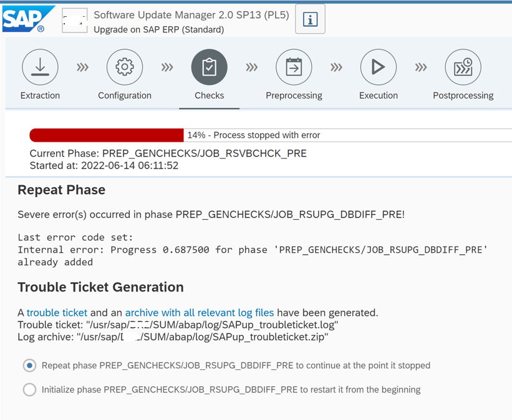The height and width of the screenshot is (420, 512).
Task: Select the Checks clipboard step icon
Action: 210,67
